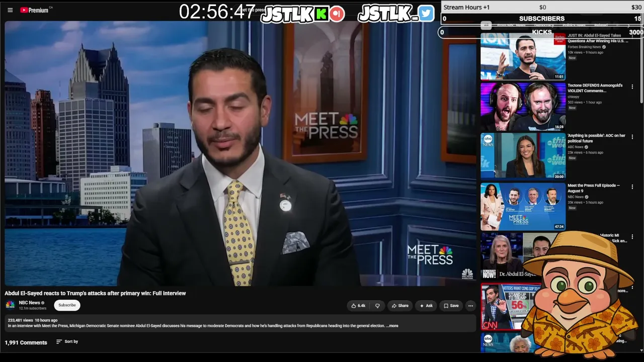The width and height of the screenshot is (644, 362).
Task: Open AOC 'Anything is possible' thumbnail
Action: 523,156
